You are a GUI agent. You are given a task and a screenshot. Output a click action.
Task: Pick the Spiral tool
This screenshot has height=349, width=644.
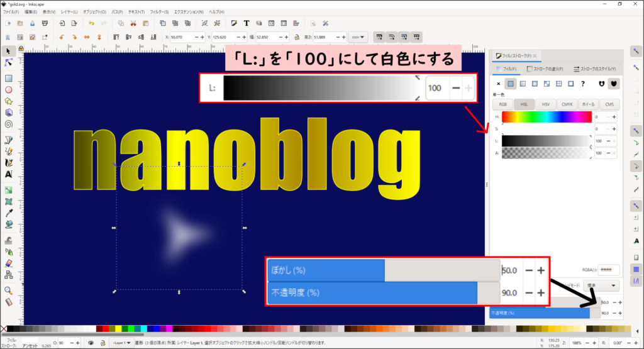click(9, 123)
